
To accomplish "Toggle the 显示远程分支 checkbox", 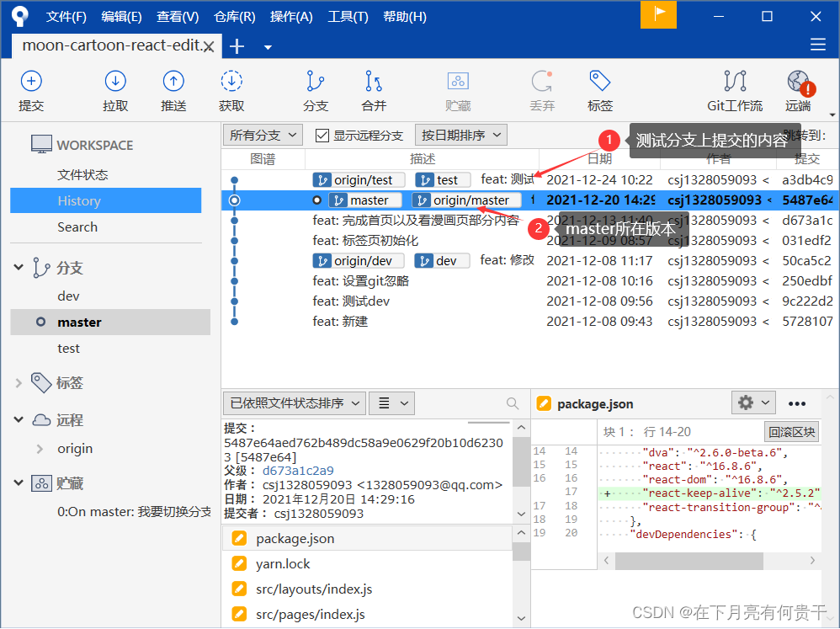I will [322, 136].
